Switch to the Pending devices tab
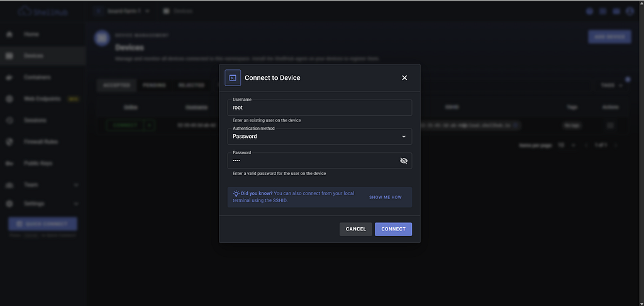The width and height of the screenshot is (644, 306). click(155, 85)
